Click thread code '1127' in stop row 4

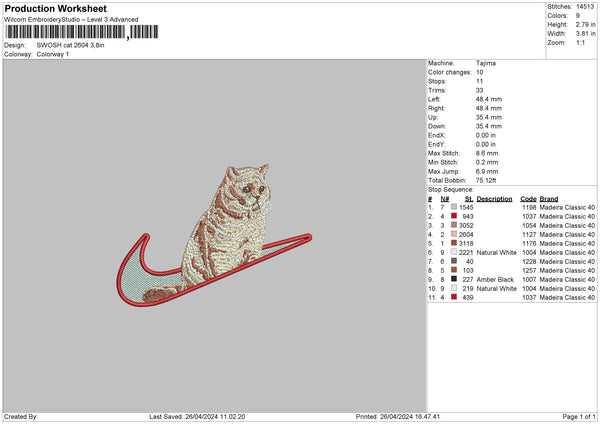[529, 235]
